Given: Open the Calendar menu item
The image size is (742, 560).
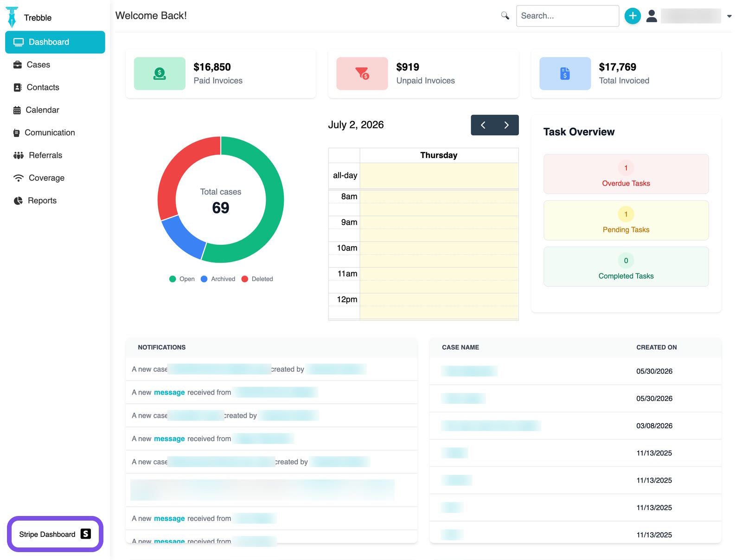Looking at the screenshot, I should pyautogui.click(x=55, y=110).
